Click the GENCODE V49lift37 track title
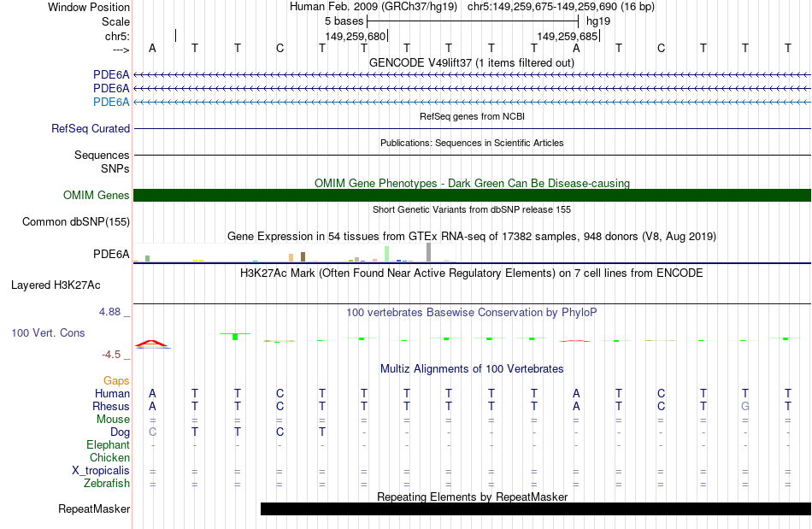The width and height of the screenshot is (812, 529). [x=471, y=63]
